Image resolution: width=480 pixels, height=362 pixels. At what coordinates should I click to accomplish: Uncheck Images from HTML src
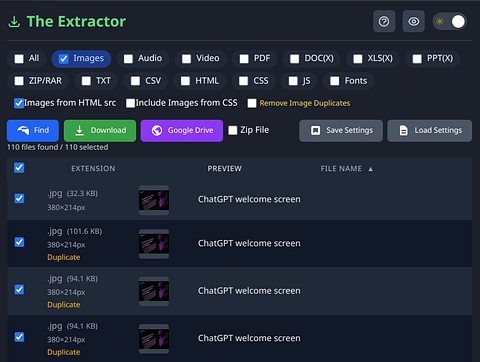click(19, 103)
